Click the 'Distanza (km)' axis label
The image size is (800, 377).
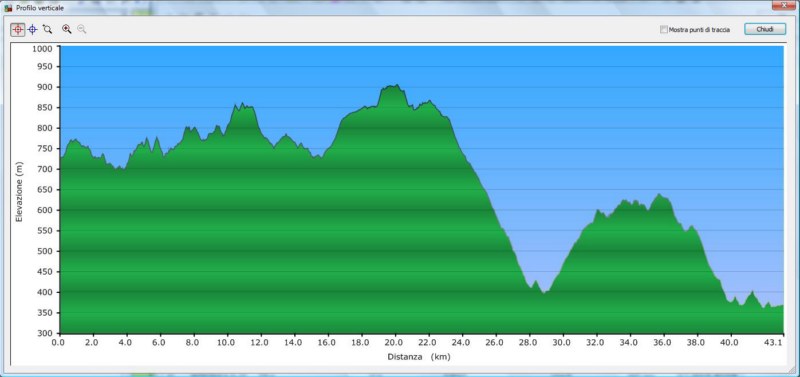click(x=418, y=357)
